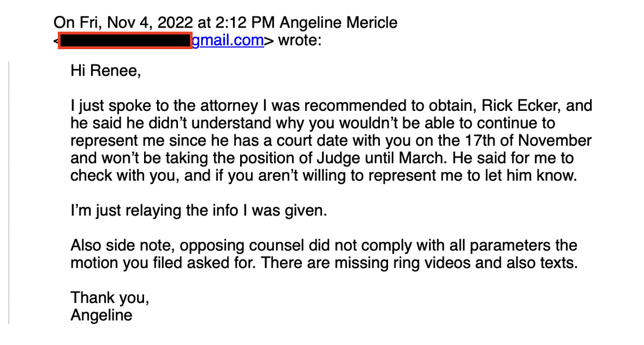This screenshot has width=644, height=345.
Task: Click the line "I'm just relaying the info I was given."
Action: coord(199,210)
